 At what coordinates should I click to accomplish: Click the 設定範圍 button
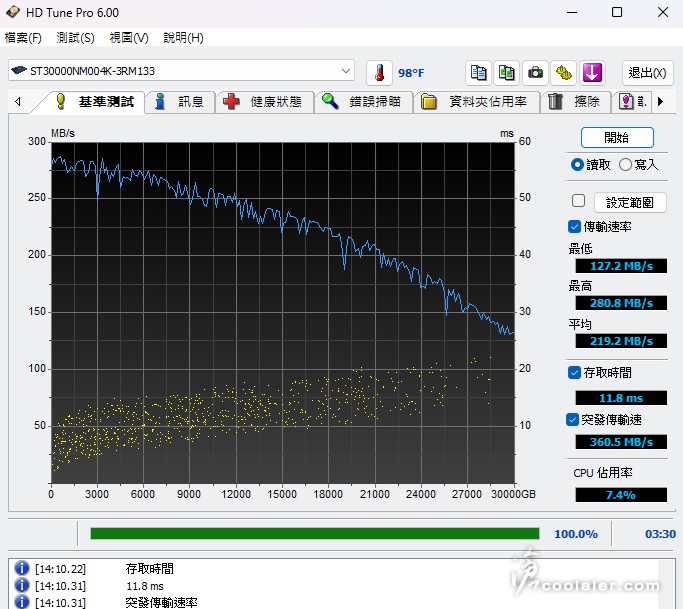point(630,202)
